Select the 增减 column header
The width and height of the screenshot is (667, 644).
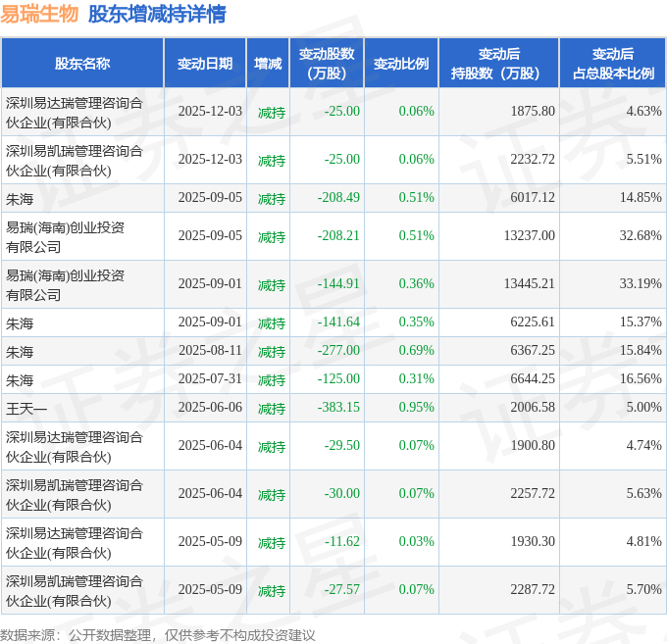(268, 64)
